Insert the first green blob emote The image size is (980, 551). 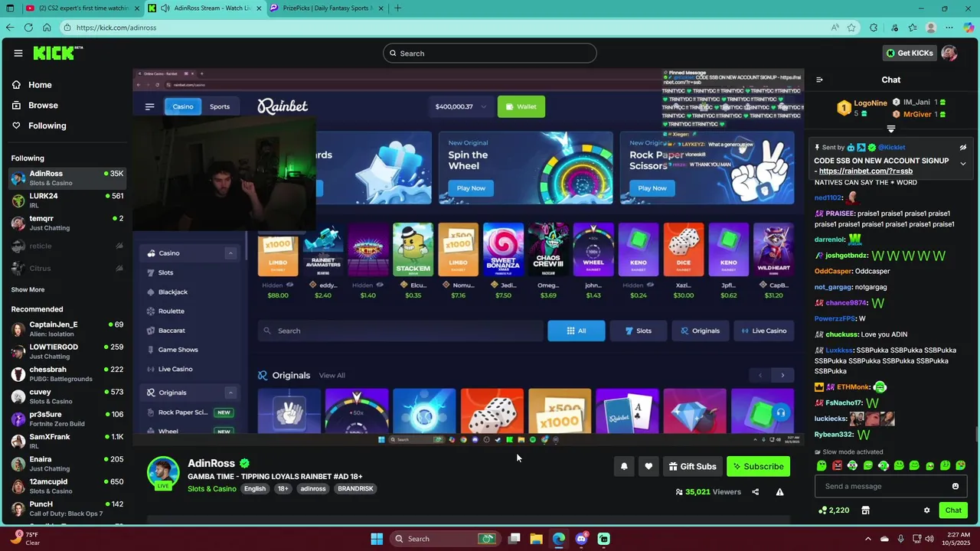point(822,465)
